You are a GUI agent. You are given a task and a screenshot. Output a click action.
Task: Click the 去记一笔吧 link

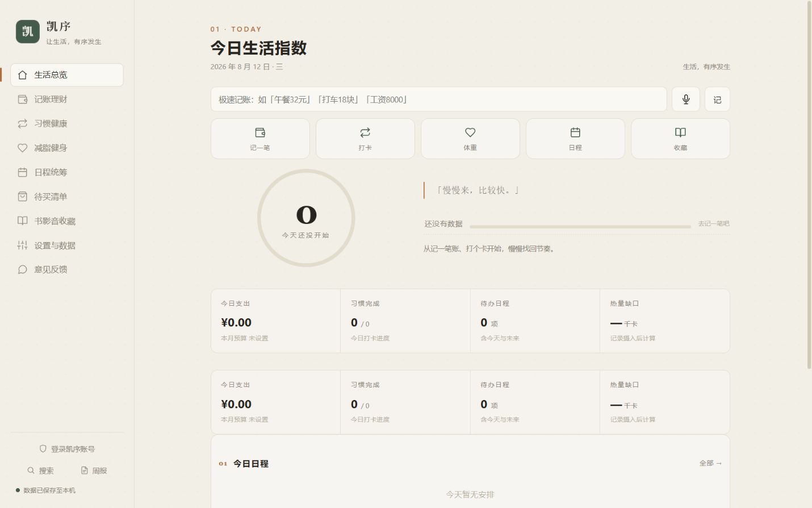714,224
